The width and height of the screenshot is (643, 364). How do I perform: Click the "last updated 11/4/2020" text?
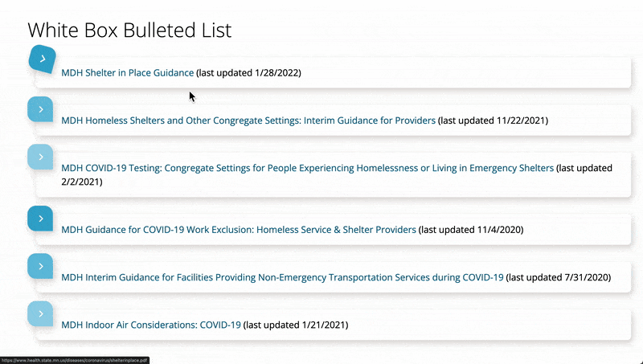click(471, 230)
